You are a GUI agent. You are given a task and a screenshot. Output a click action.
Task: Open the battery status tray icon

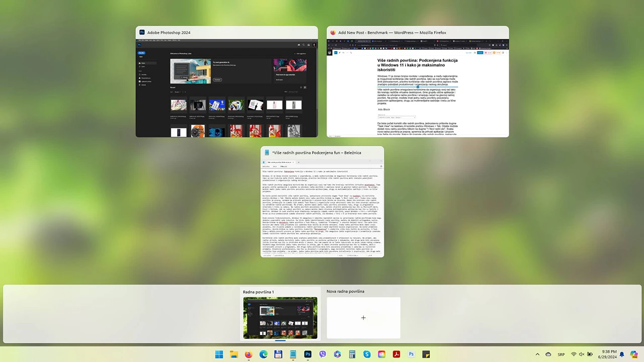(x=589, y=354)
